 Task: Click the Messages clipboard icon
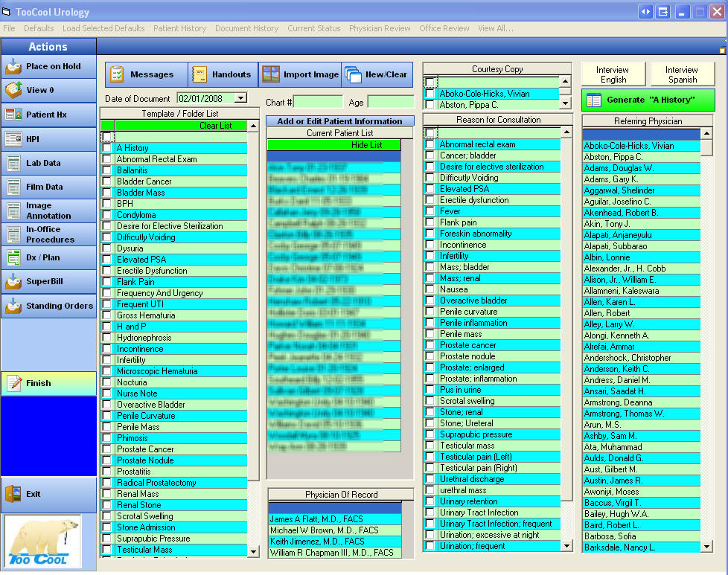point(117,74)
